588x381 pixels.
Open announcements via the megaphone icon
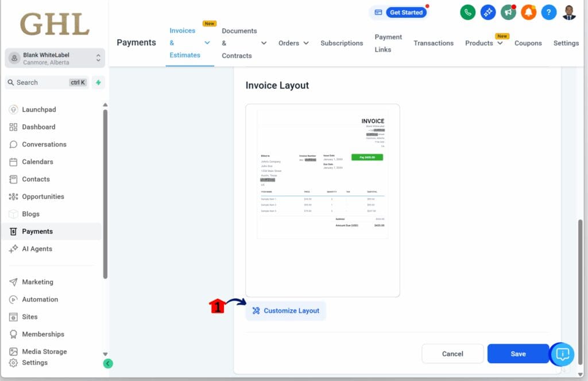(508, 11)
